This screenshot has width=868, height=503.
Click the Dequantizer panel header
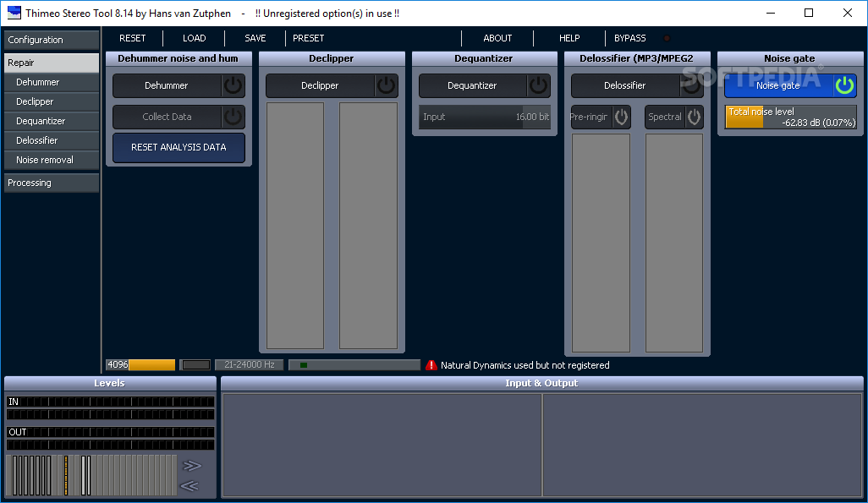pyautogui.click(x=484, y=58)
